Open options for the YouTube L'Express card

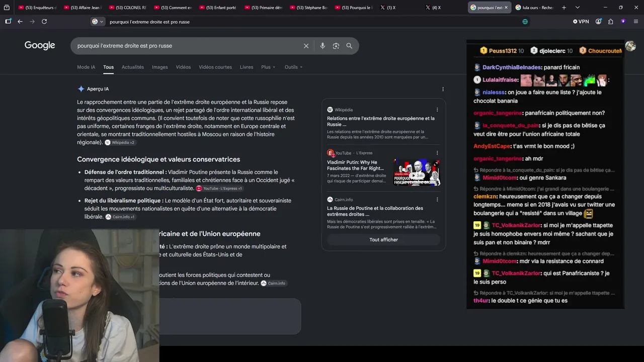click(x=437, y=153)
